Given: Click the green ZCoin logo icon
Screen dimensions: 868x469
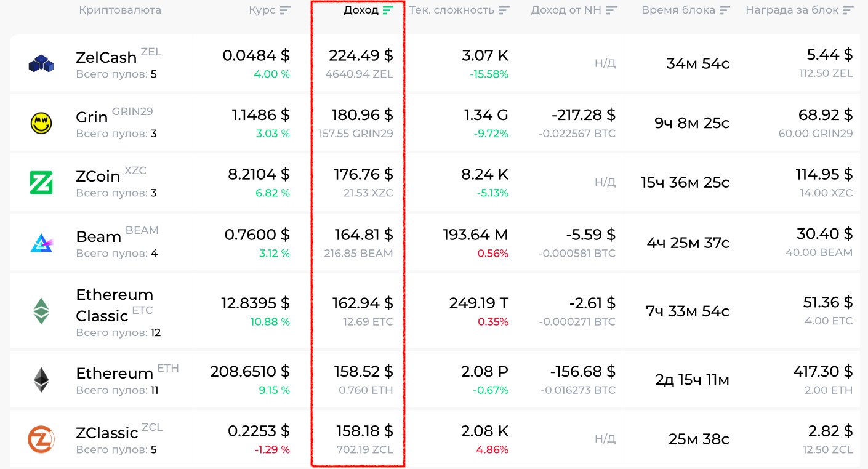Looking at the screenshot, I should [x=41, y=183].
